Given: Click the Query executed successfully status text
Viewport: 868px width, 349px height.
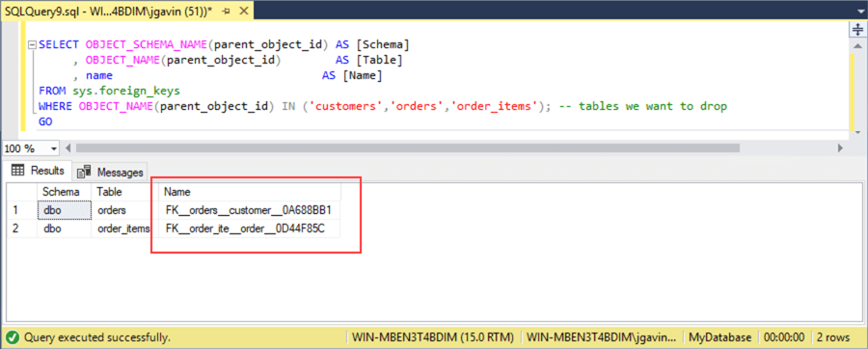Looking at the screenshot, I should coord(96,336).
